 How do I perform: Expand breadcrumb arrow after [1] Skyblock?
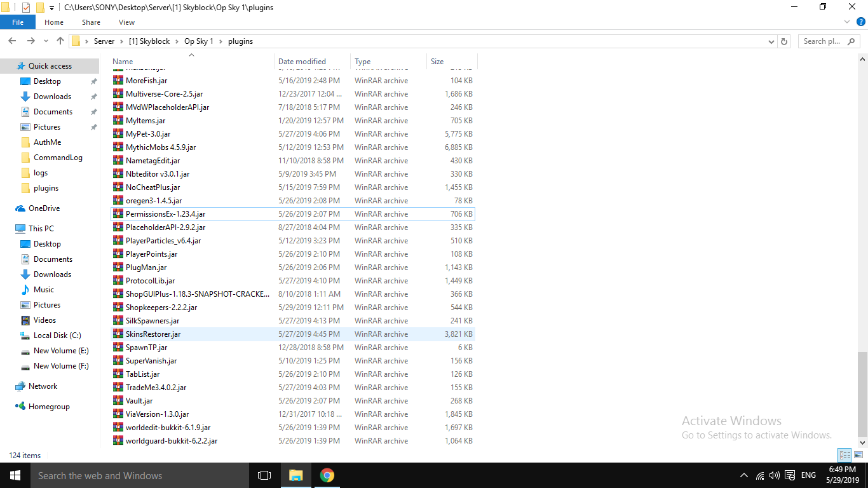coord(177,41)
